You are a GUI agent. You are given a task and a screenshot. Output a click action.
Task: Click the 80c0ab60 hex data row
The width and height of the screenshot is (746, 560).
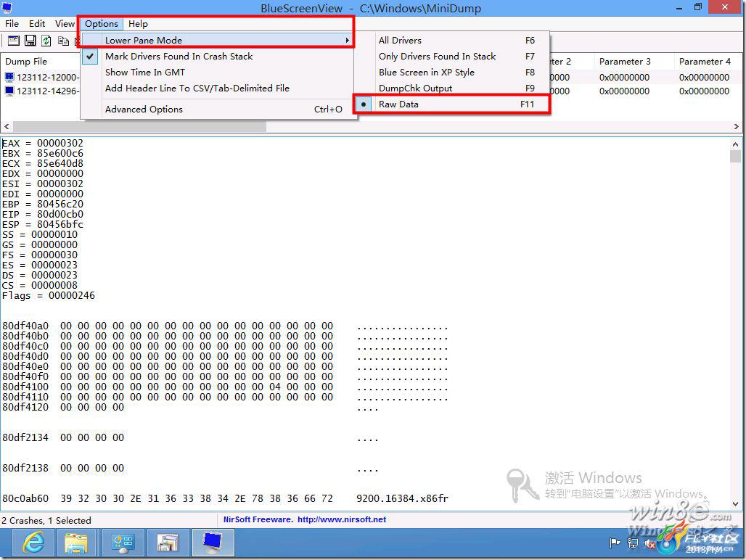pyautogui.click(x=225, y=498)
